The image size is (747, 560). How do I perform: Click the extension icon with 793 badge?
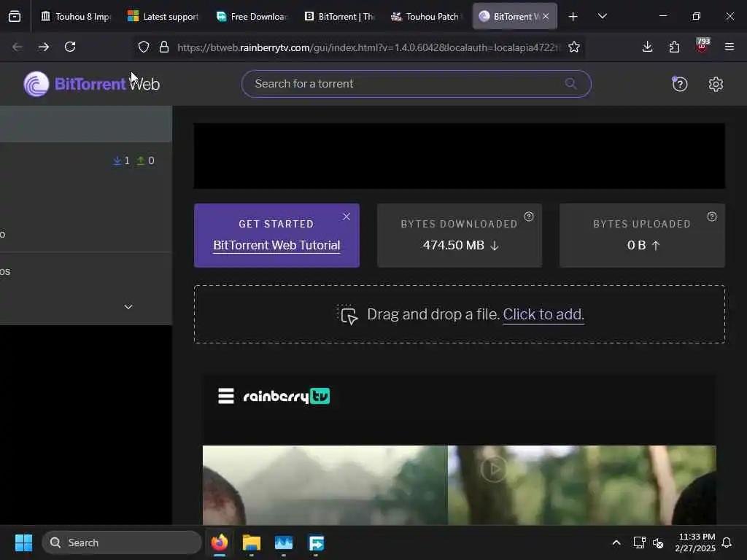702,46
